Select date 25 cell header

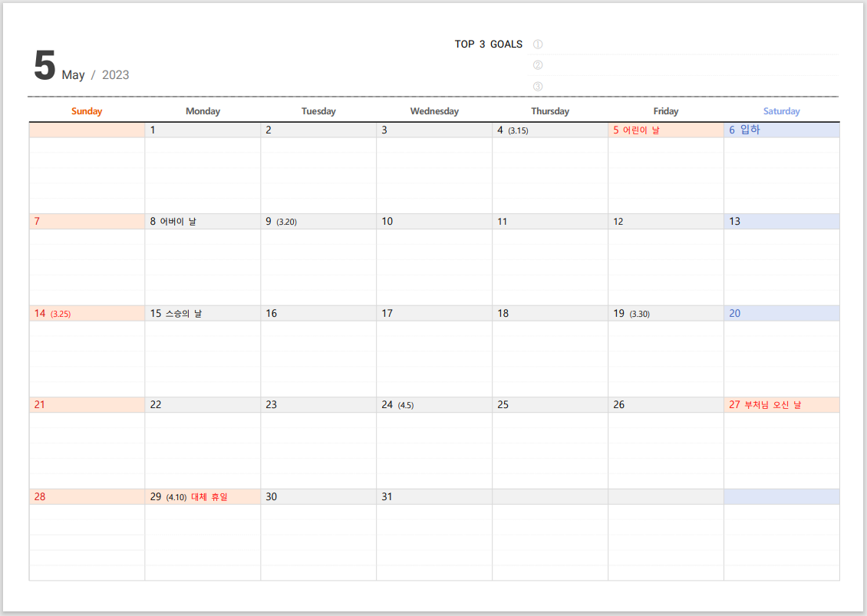[x=550, y=405]
